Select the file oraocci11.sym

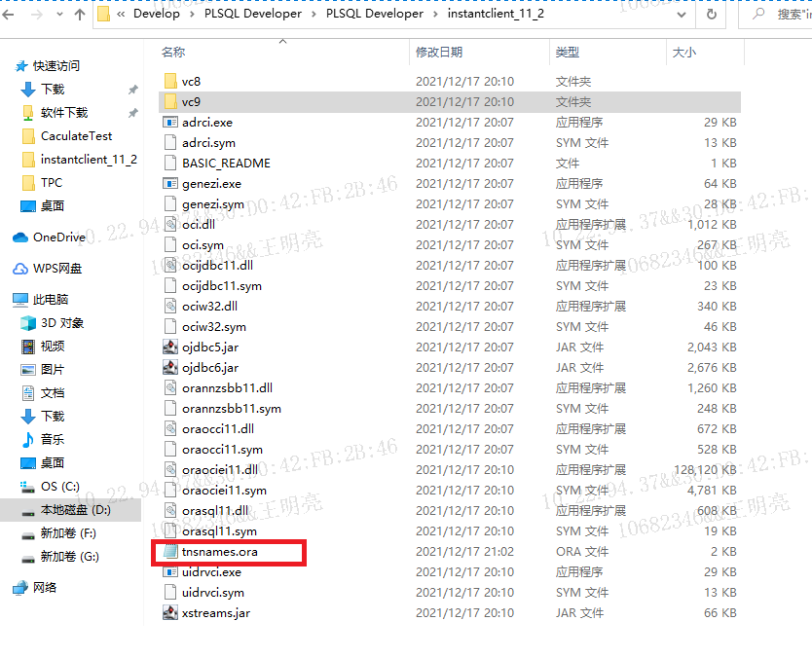click(x=222, y=450)
